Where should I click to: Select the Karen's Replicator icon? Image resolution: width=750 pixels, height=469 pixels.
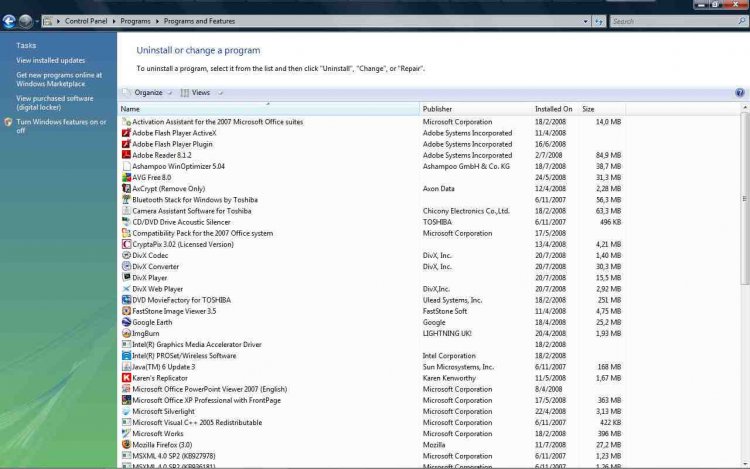click(x=126, y=378)
